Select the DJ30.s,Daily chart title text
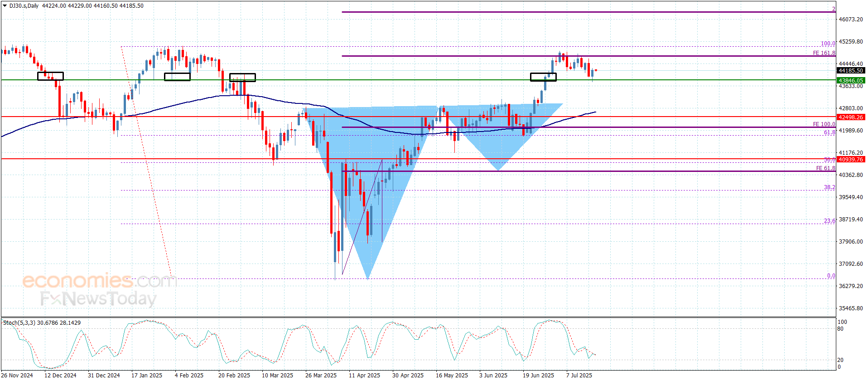868x381 pixels. point(24,6)
